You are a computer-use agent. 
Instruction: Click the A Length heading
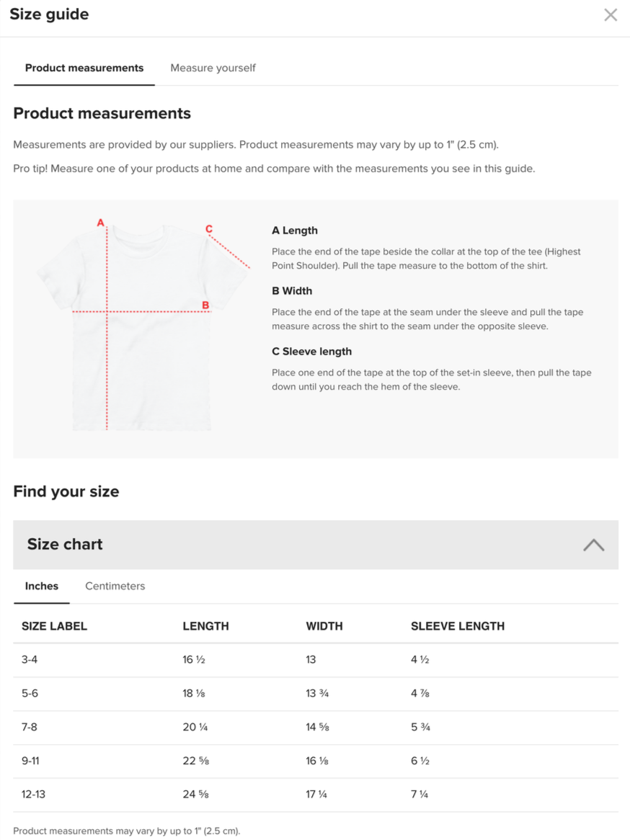click(294, 231)
